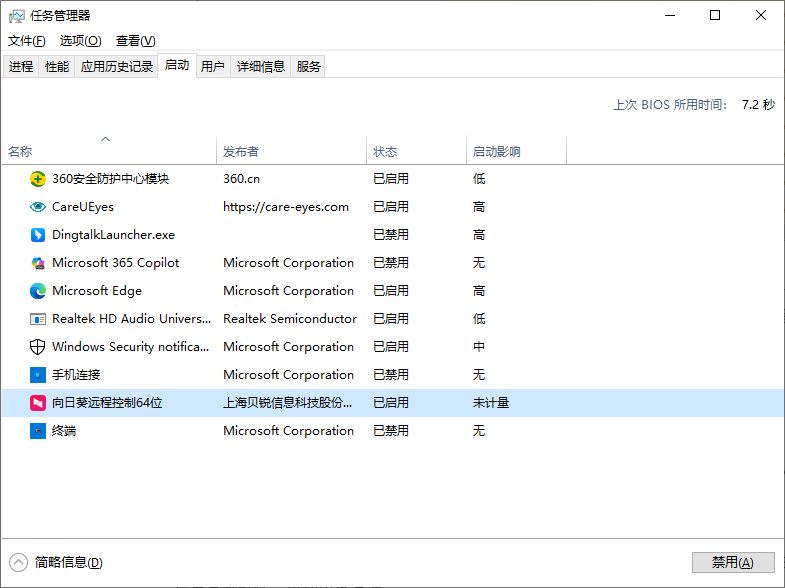Select the Microsoft Edge row name

97,291
